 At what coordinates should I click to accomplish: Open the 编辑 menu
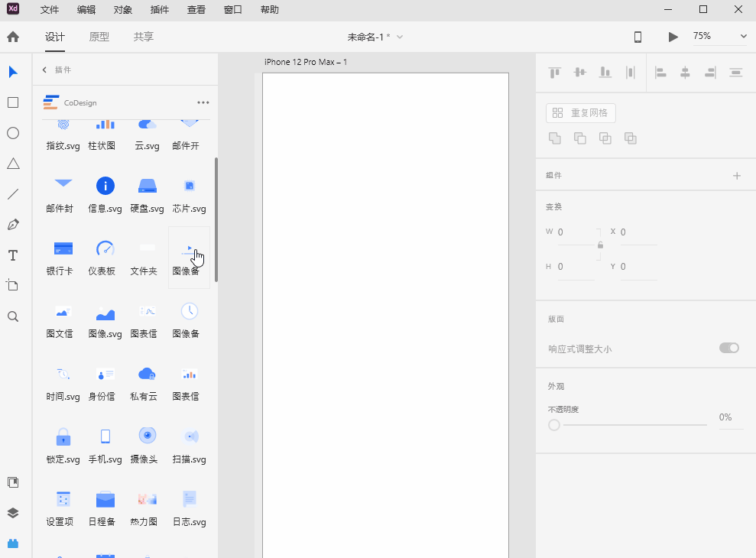86,10
